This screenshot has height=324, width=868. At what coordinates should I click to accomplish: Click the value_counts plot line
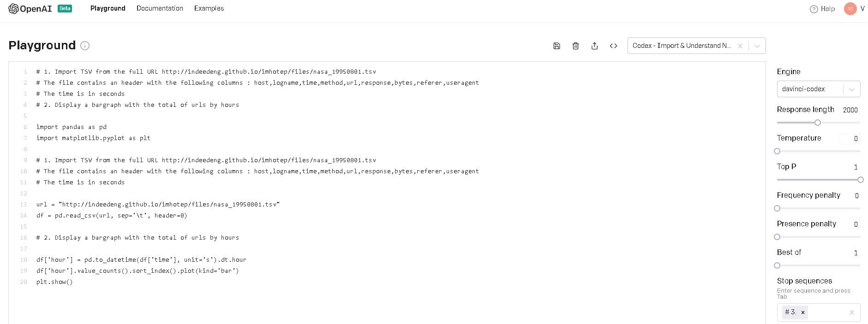point(138,271)
